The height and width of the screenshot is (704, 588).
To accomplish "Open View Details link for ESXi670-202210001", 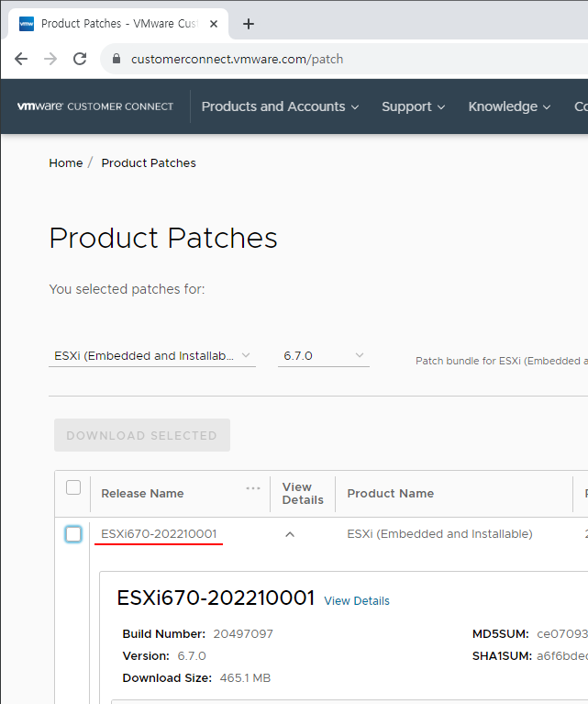I will click(357, 600).
